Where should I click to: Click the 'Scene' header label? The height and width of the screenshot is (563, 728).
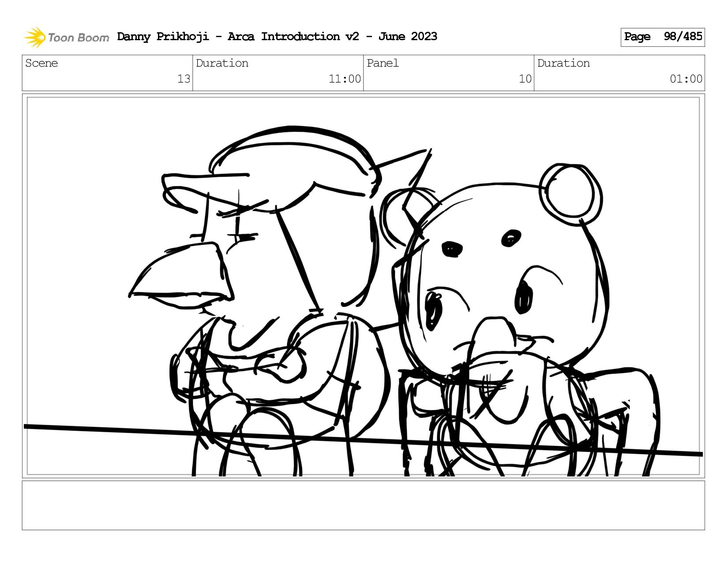click(41, 63)
